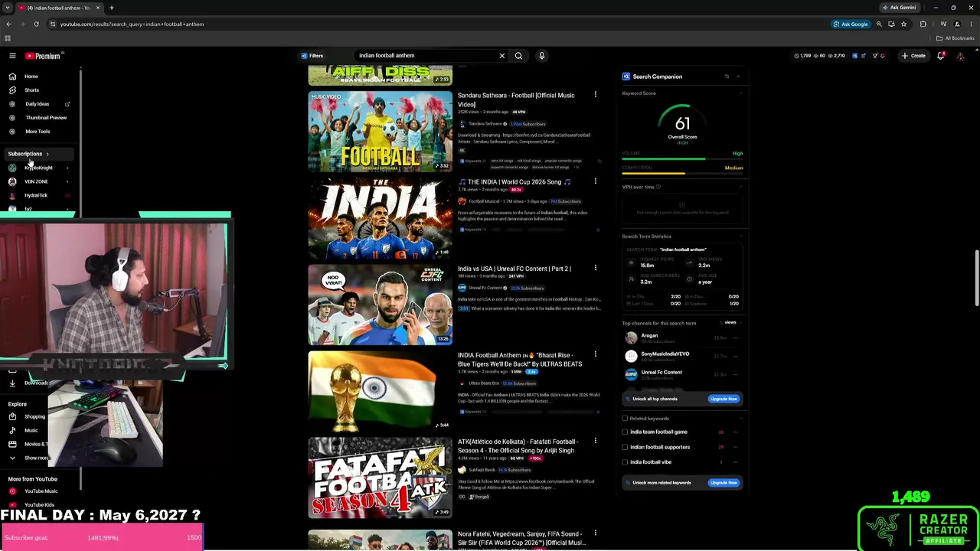980x551 pixels.
Task: Open more options for SonyMusicIndiaVEVO channel
Action: coord(736,356)
